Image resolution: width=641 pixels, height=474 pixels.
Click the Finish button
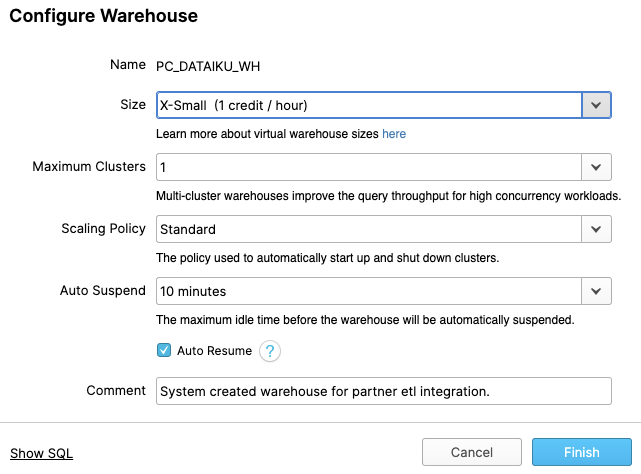coord(581,452)
